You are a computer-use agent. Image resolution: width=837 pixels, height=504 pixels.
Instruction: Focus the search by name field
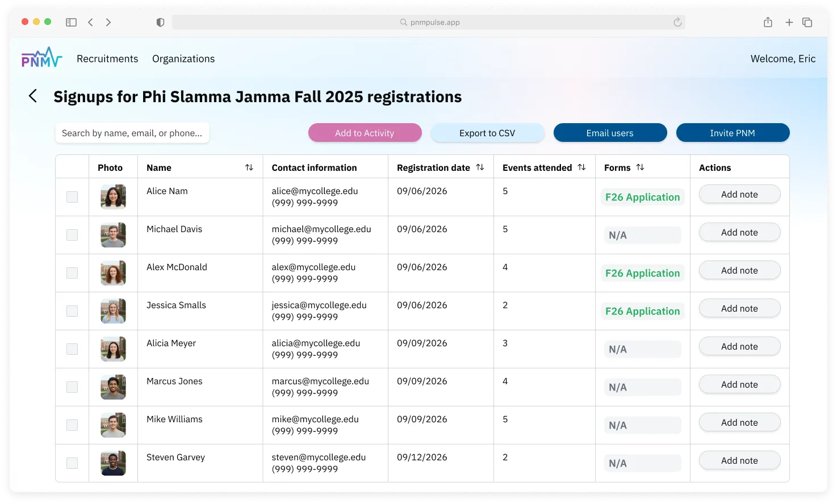pos(132,133)
